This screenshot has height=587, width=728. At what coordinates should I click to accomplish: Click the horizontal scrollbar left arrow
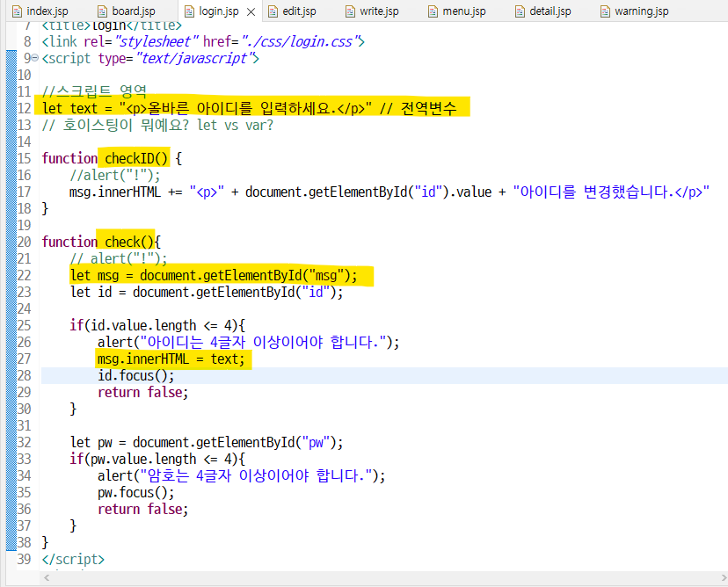(x=47, y=577)
